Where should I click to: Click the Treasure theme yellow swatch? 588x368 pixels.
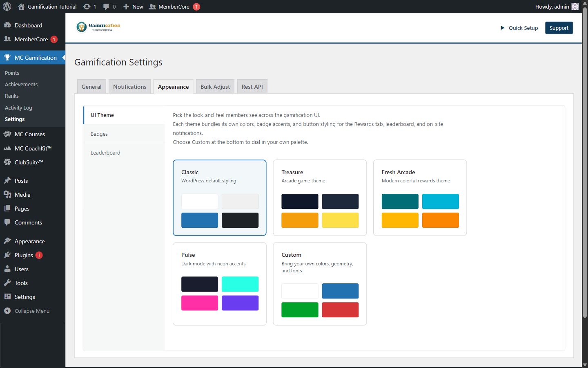340,220
